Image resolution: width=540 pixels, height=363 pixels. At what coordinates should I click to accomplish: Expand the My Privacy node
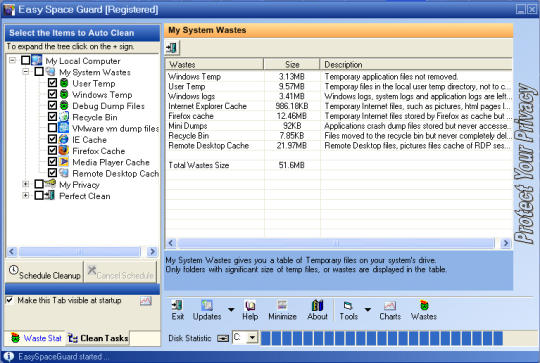click(25, 184)
